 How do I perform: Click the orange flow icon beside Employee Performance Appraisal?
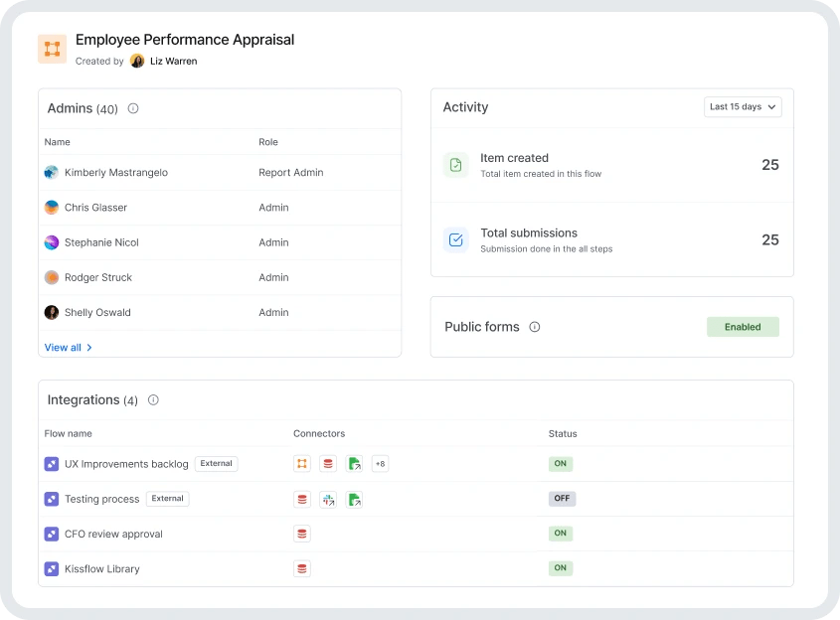52,49
